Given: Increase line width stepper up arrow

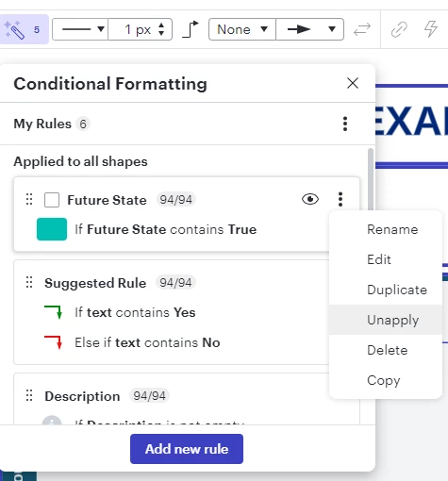Looking at the screenshot, I should point(161,25).
